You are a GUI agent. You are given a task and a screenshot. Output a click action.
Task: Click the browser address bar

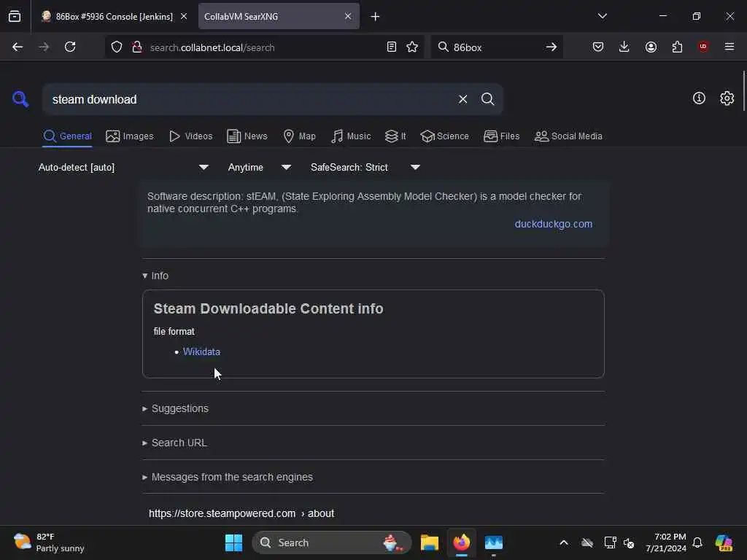pyautogui.click(x=264, y=47)
